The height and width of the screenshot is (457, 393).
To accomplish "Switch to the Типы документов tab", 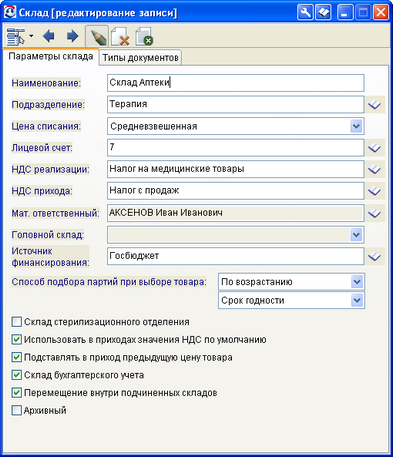I will click(x=140, y=57).
